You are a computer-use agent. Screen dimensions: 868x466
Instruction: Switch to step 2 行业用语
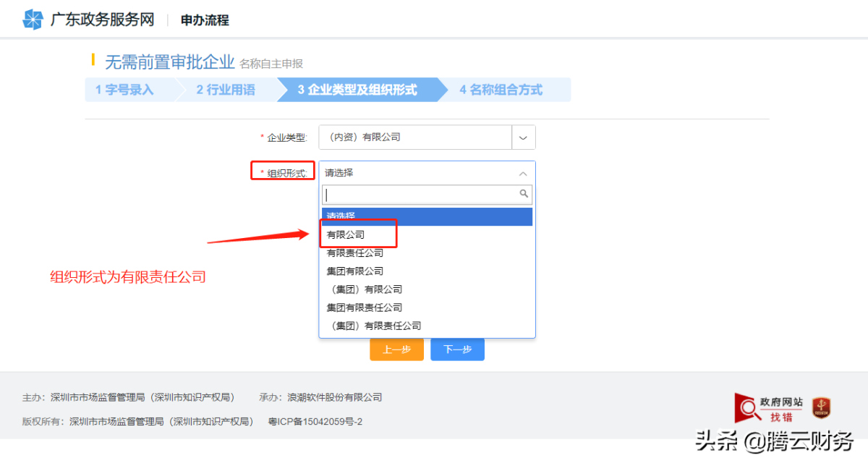[x=226, y=90]
